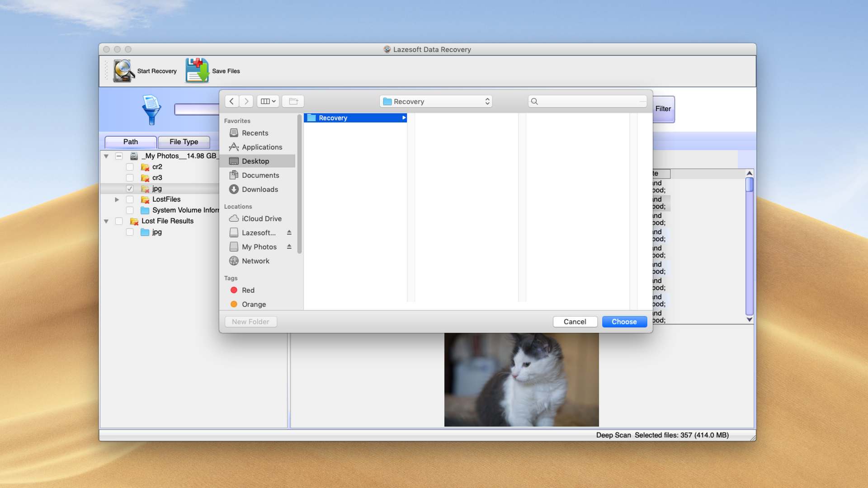
Task: Select the Recovery folder in column view
Action: point(355,118)
